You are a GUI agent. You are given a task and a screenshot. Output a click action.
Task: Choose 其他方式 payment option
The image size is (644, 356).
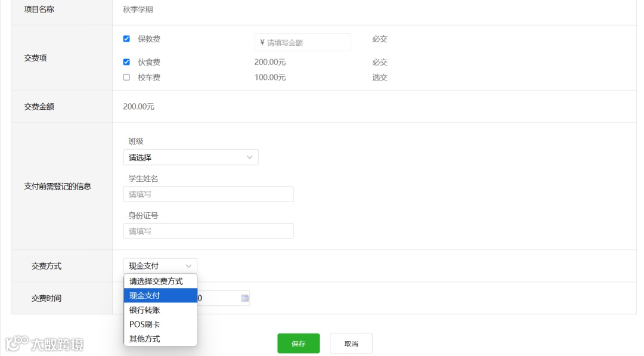(x=160, y=339)
